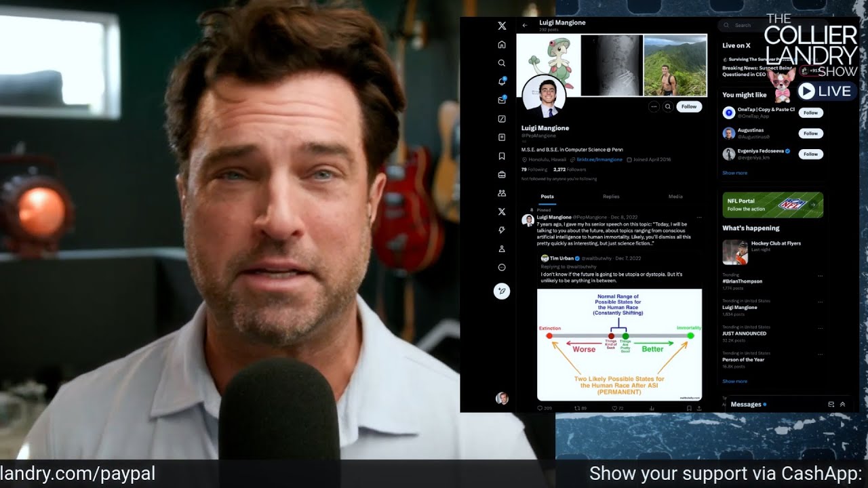Click share icon under pinned post
Viewport: 868px width, 488px height.
(x=699, y=408)
